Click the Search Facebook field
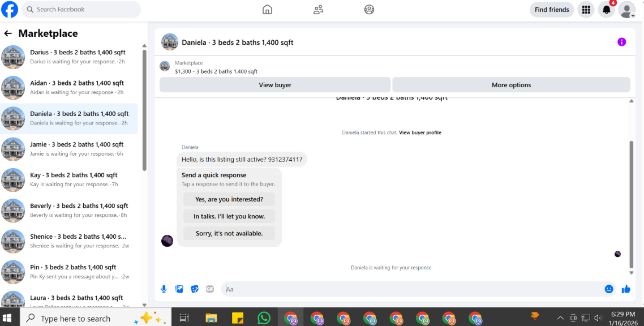Viewport: 644px width, 326px height. 81,10
